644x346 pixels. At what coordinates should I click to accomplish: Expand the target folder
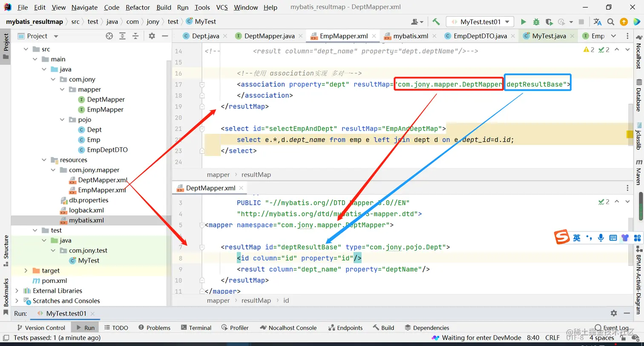coord(26,271)
